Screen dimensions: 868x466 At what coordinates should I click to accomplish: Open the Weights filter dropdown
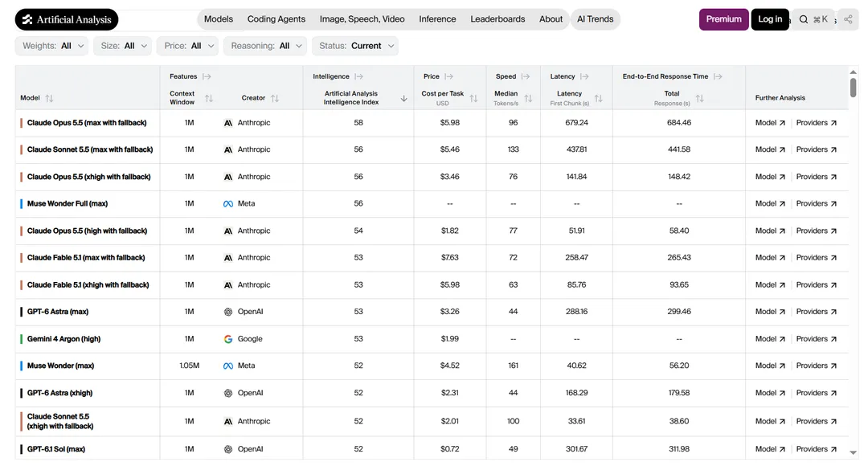click(51, 46)
